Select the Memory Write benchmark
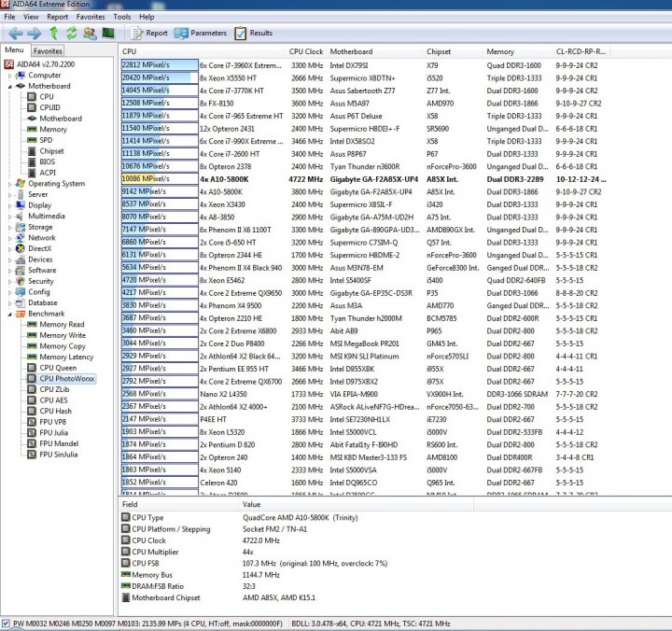Image resolution: width=672 pixels, height=631 pixels. tap(63, 335)
